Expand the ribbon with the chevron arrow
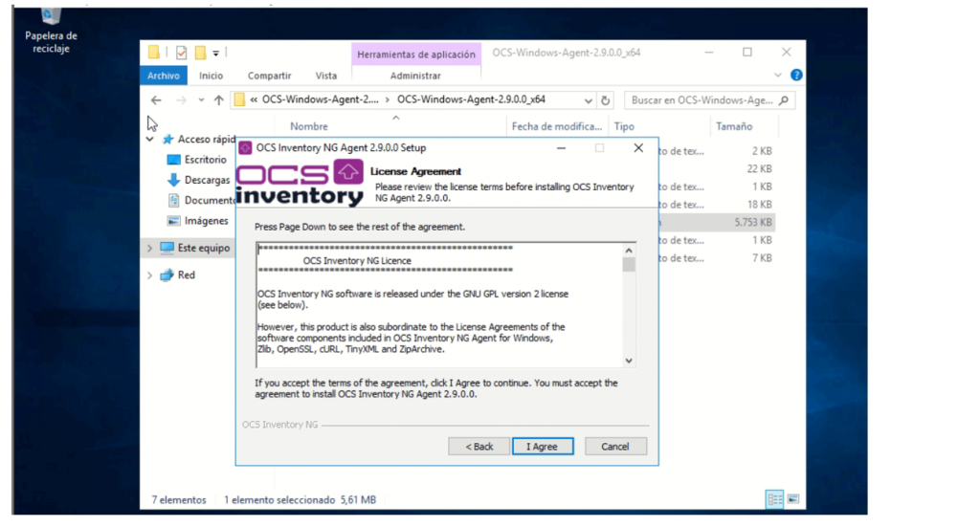980x527 pixels. (777, 75)
